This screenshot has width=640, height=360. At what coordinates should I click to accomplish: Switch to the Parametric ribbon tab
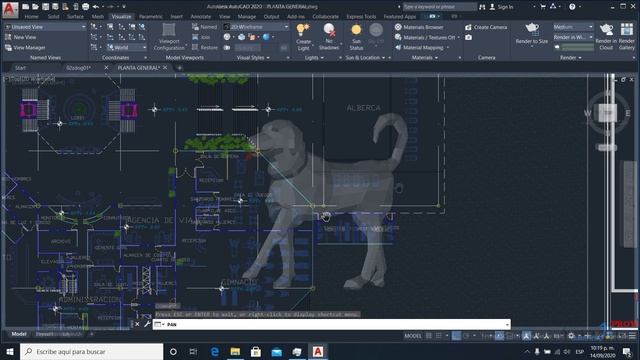tap(151, 17)
